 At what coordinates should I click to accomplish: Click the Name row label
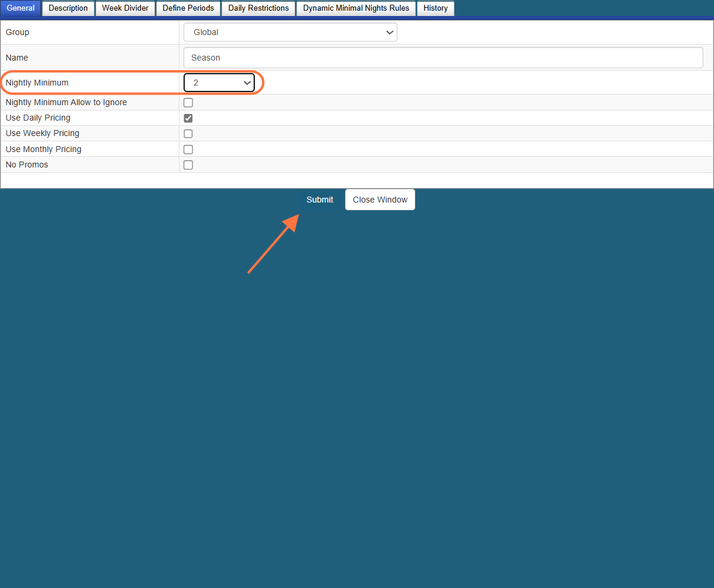point(17,58)
